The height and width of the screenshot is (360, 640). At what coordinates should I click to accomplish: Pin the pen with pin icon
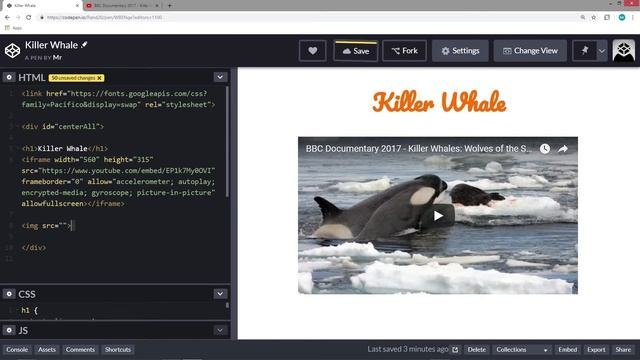[x=584, y=51]
